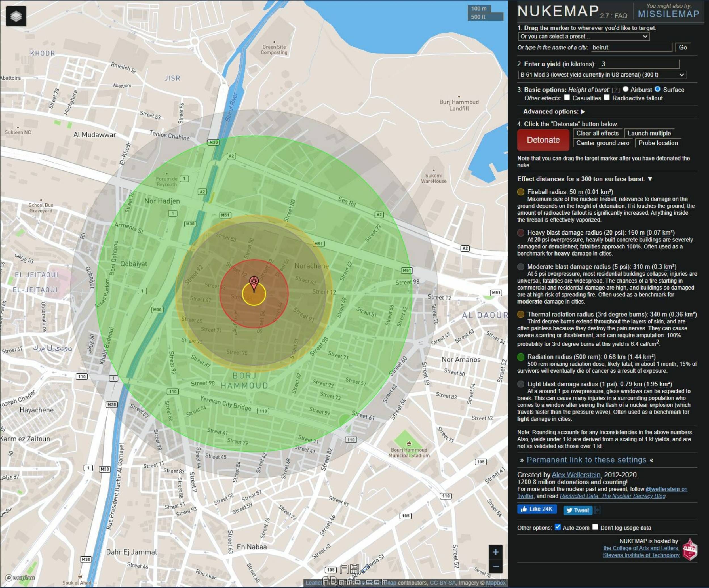Focus the city name input containing beirut
The image size is (709, 588).
pyautogui.click(x=631, y=47)
